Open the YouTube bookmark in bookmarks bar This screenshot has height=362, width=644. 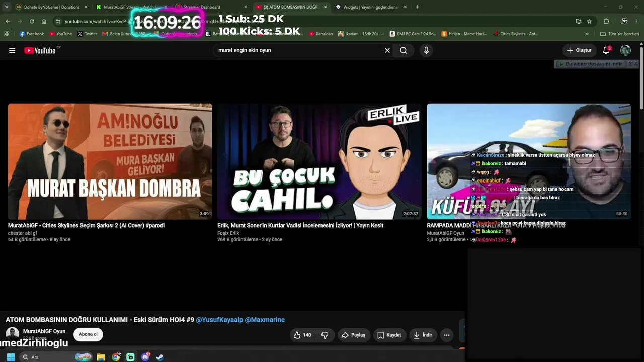(60, 34)
